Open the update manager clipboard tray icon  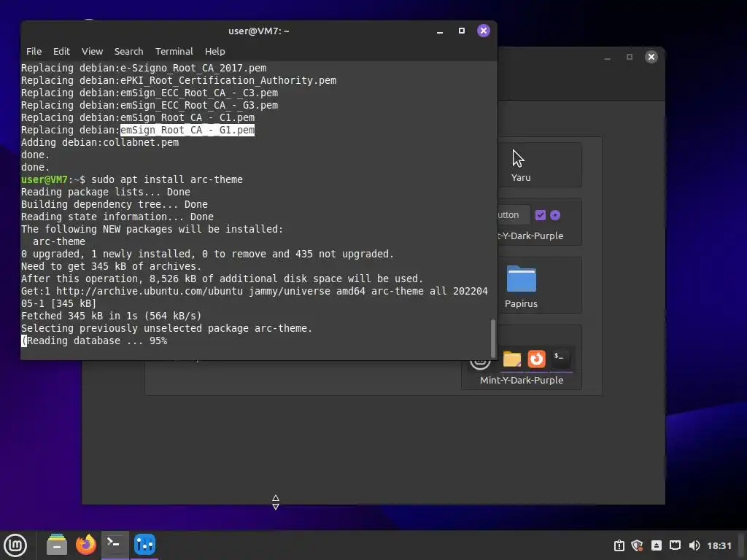619,545
